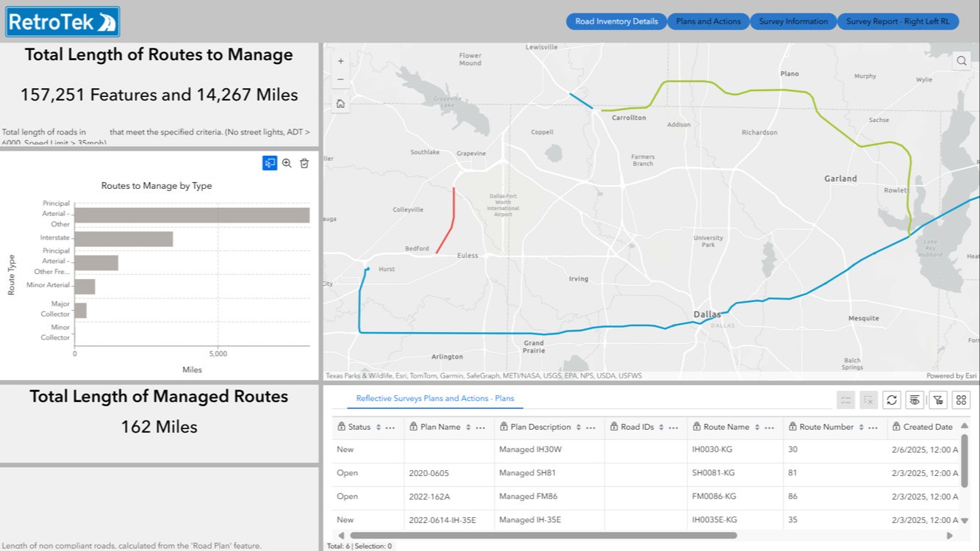Screen dimensions: 980x551
Task: Expand Plan Description column options menu
Action: [x=591, y=427]
